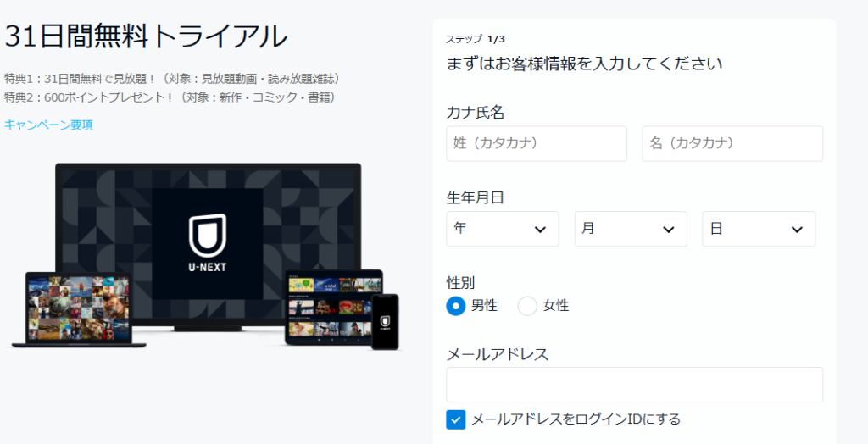Image resolution: width=868 pixels, height=444 pixels.
Task: Click the chevron arrow in the 日 selector
Action: coord(797,230)
